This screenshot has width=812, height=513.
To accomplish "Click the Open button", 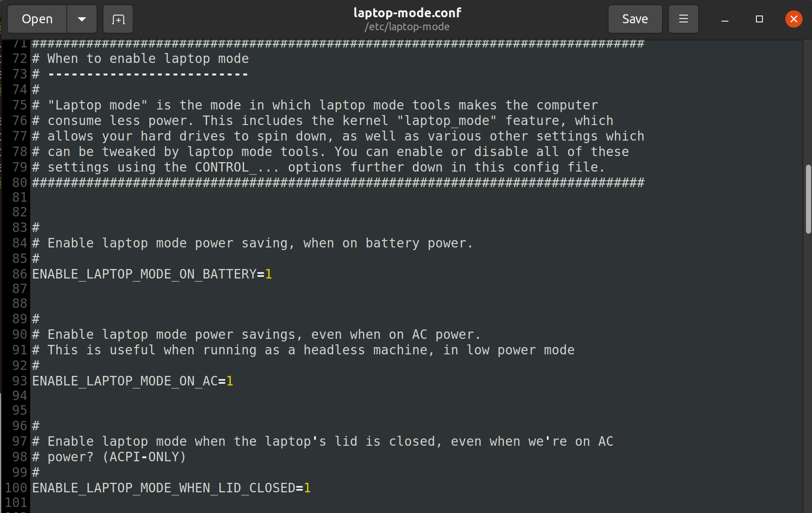I will pyautogui.click(x=37, y=19).
